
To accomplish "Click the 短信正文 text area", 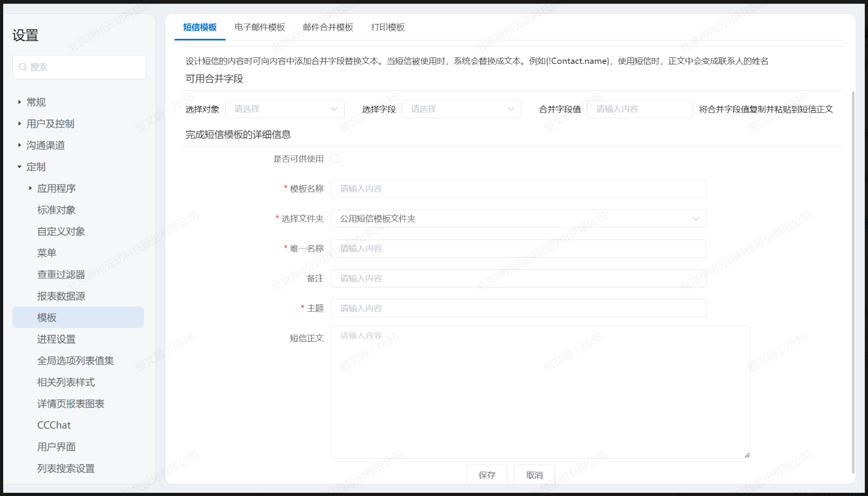I will point(540,392).
